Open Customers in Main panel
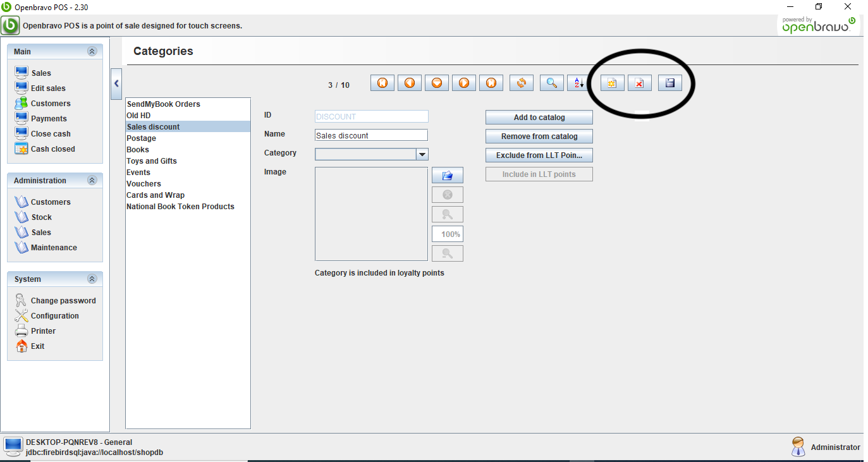This screenshot has height=462, width=868. pyautogui.click(x=42, y=103)
